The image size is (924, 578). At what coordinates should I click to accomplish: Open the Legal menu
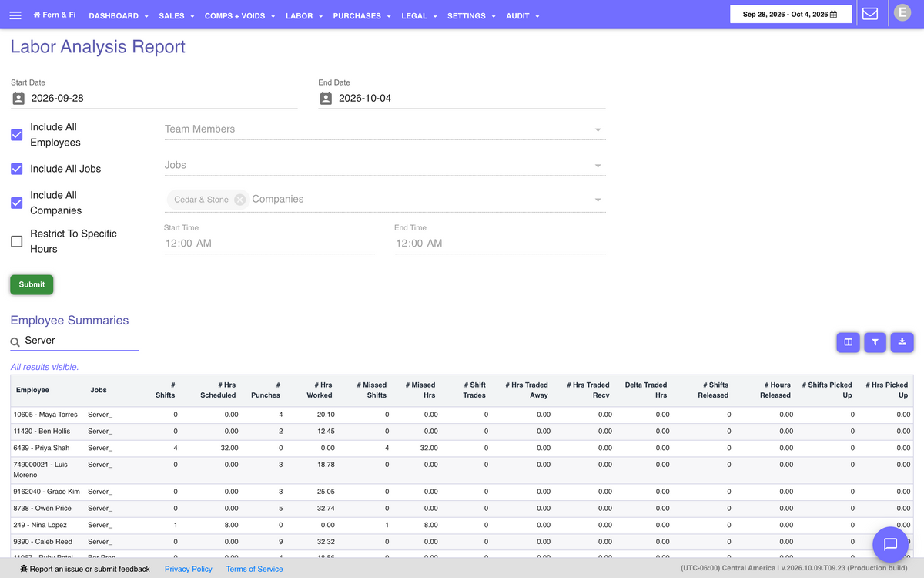[x=419, y=15]
